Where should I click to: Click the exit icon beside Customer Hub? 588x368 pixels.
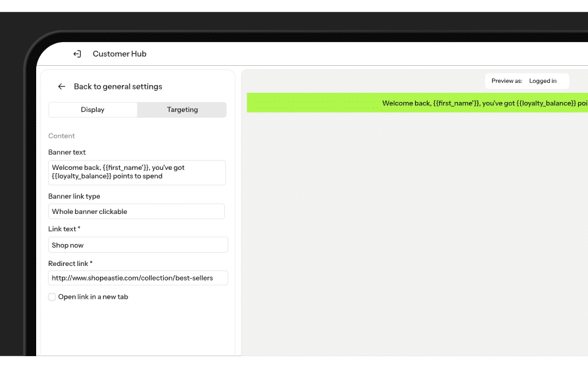(x=77, y=54)
